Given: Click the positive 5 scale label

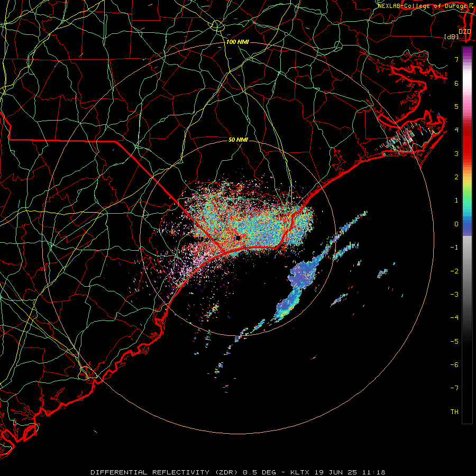Looking at the screenshot, I should pyautogui.click(x=456, y=106).
